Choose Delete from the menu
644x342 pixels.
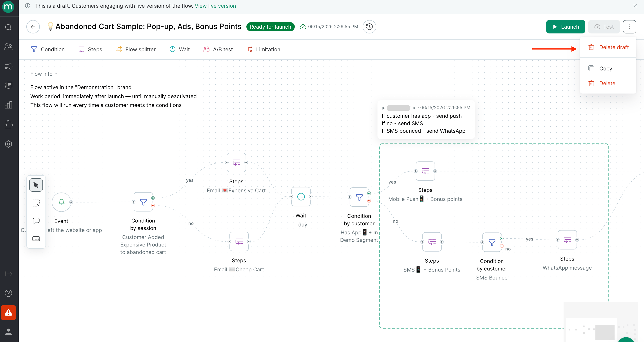(608, 83)
